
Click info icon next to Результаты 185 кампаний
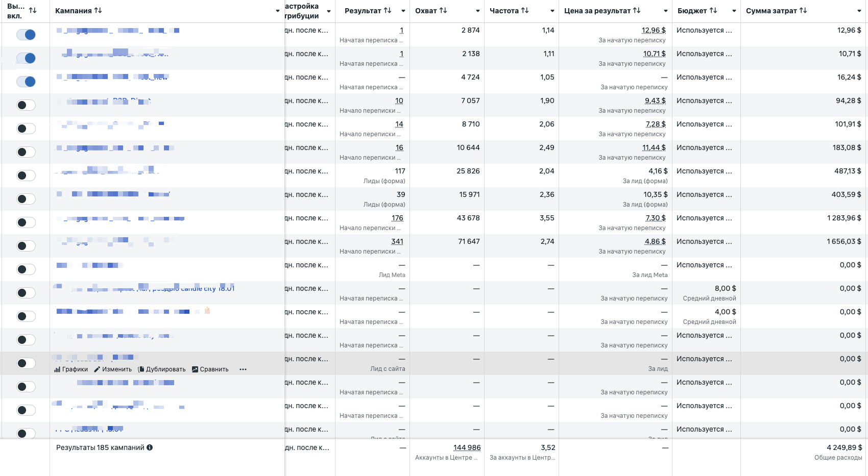pyautogui.click(x=150, y=447)
